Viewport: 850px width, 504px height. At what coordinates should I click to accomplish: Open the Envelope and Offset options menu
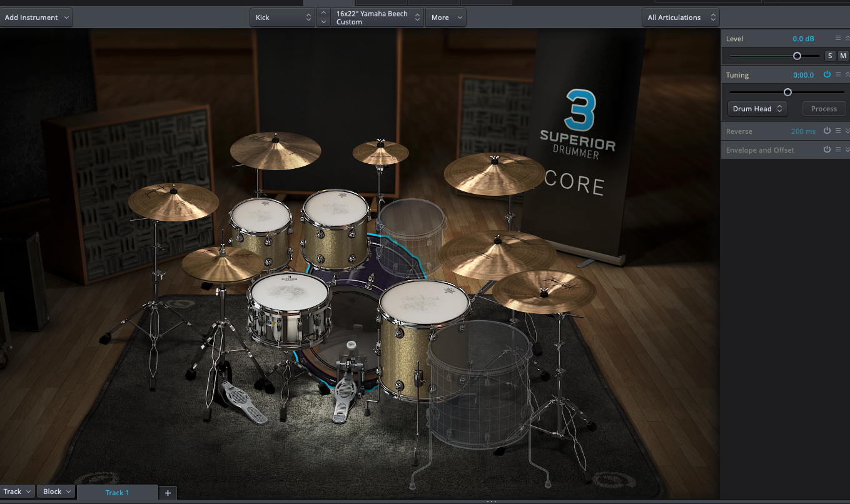[837, 149]
